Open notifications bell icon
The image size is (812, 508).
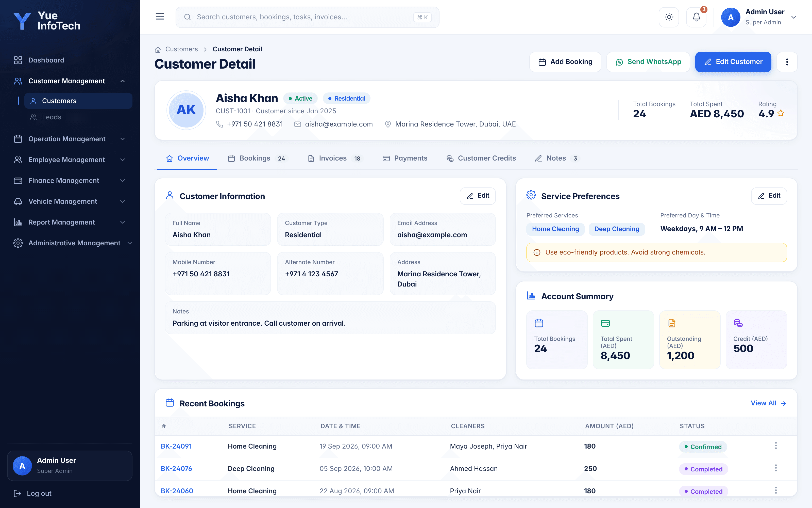point(696,17)
